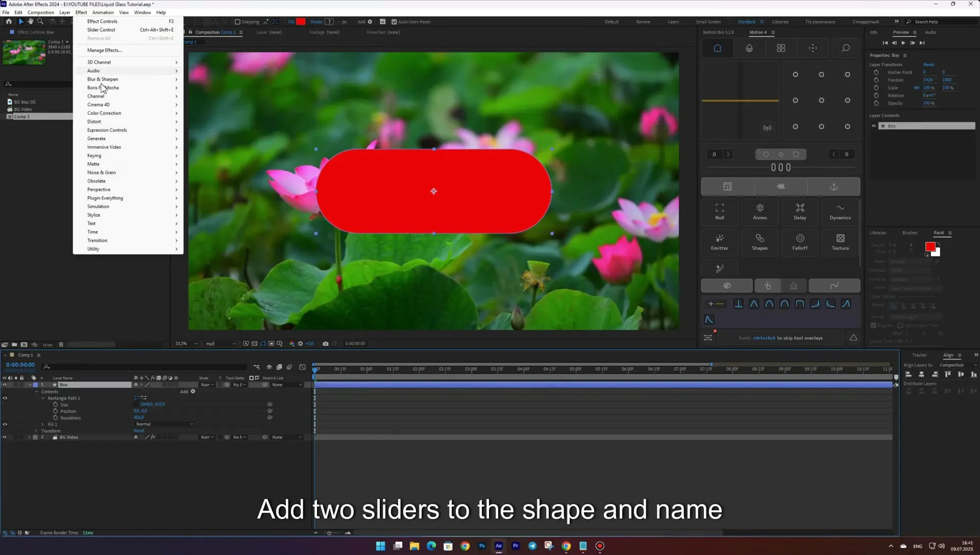Viewport: 980px width, 555px height.
Task: Click the red Paint foreground swatch
Action: 930,247
